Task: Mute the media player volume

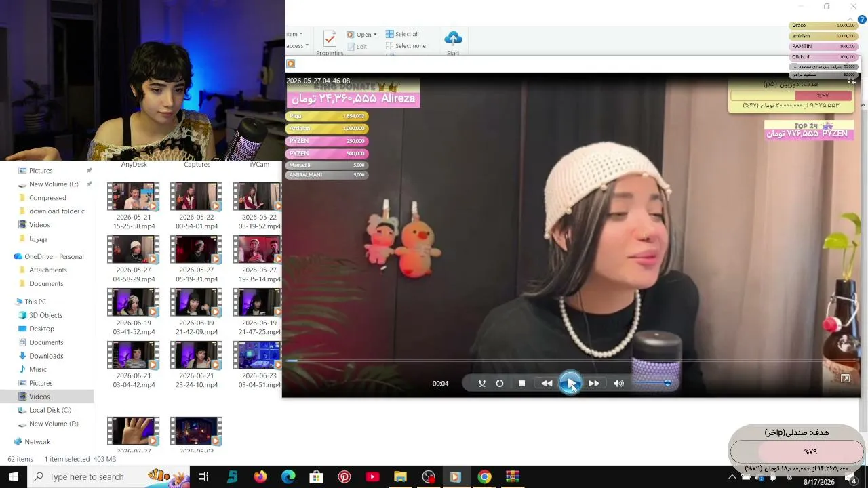Action: click(619, 384)
